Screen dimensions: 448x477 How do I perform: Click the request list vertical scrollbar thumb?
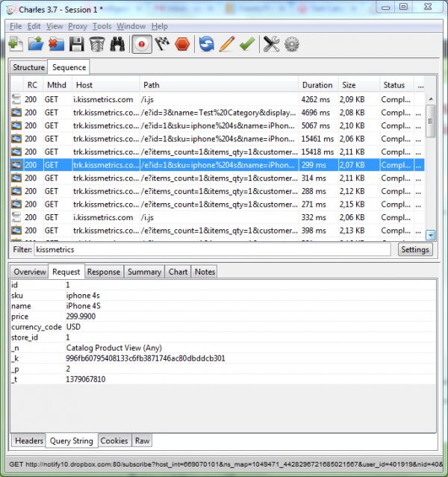tap(430, 121)
